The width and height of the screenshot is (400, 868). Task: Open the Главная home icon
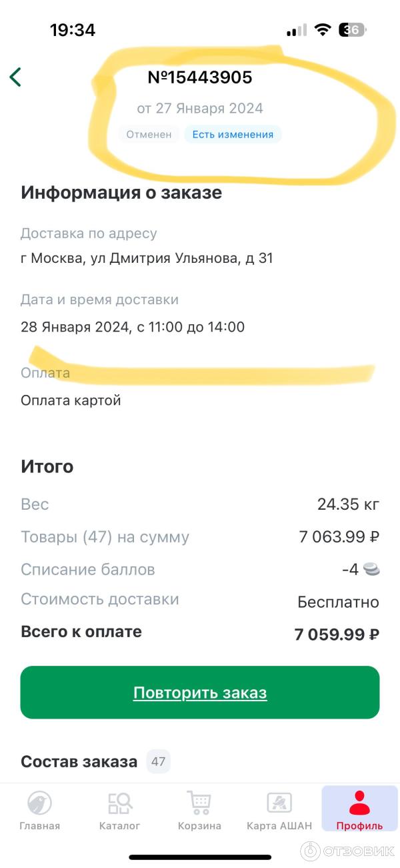39,803
